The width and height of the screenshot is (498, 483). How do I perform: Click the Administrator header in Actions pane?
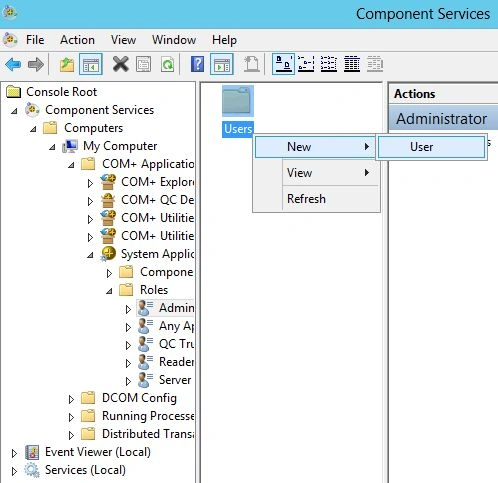[443, 119]
